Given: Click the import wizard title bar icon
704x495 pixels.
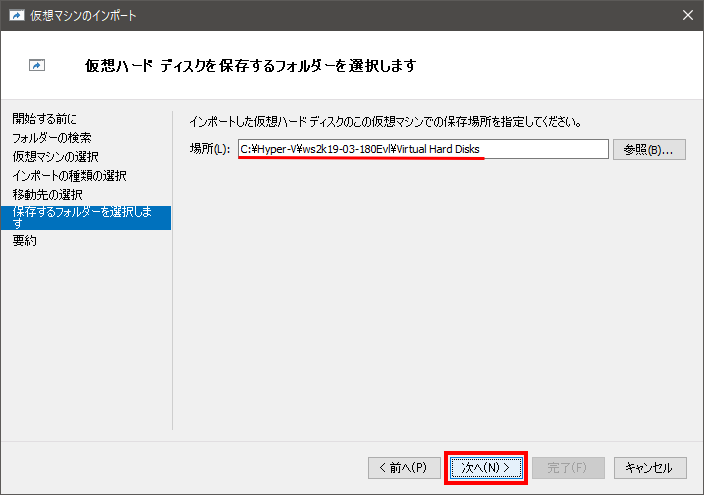Looking at the screenshot, I should [17, 16].
